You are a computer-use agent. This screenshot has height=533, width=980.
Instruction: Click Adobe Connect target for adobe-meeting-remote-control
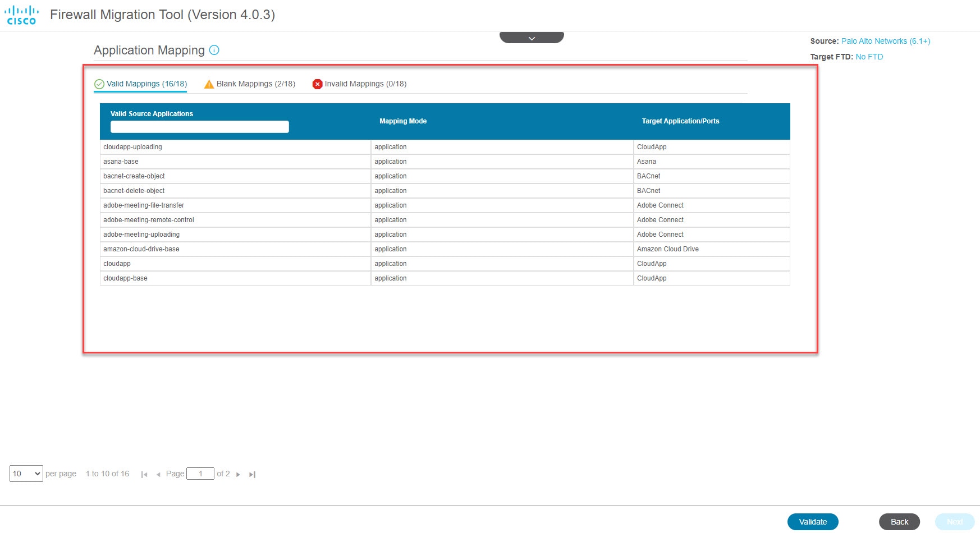712,220
